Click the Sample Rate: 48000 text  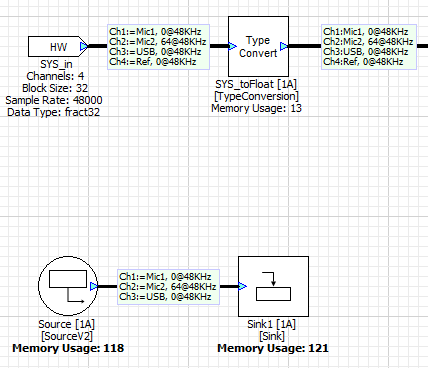[x=54, y=100]
